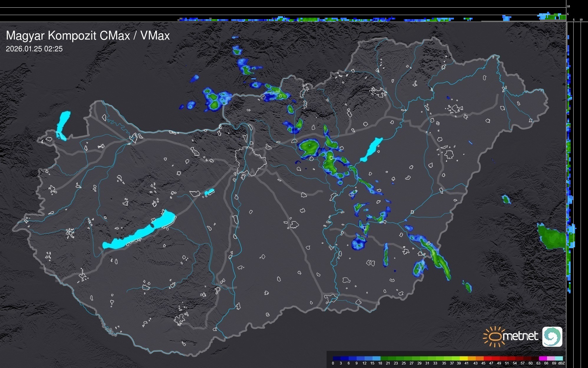The image size is (588, 368).
Task: Click the 2026.01.25 02:25 timestamp
Action: click(x=34, y=49)
